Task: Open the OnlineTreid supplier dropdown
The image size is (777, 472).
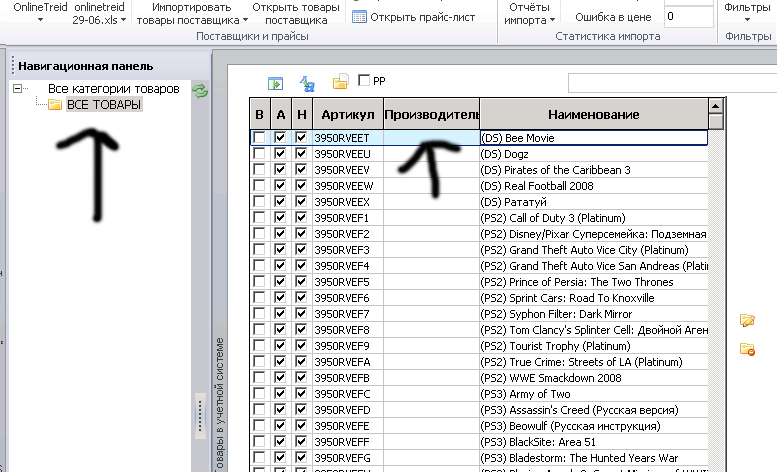Action: pyautogui.click(x=40, y=13)
